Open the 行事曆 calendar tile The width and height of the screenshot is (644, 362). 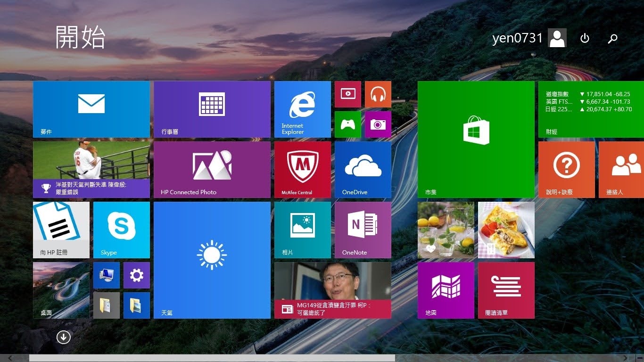tap(212, 109)
